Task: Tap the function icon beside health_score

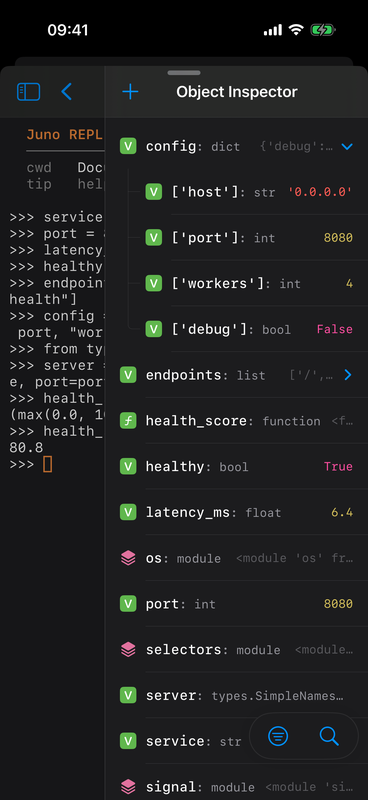Action: tap(128, 421)
